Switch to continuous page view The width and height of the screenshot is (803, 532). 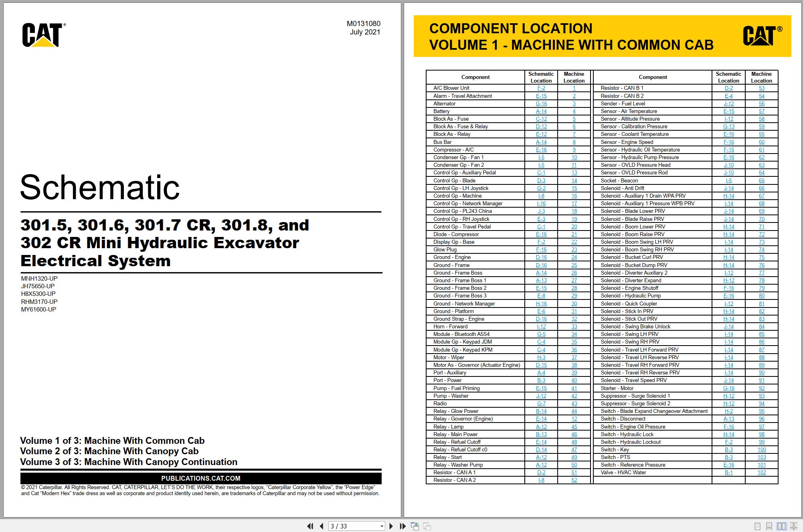(x=769, y=526)
